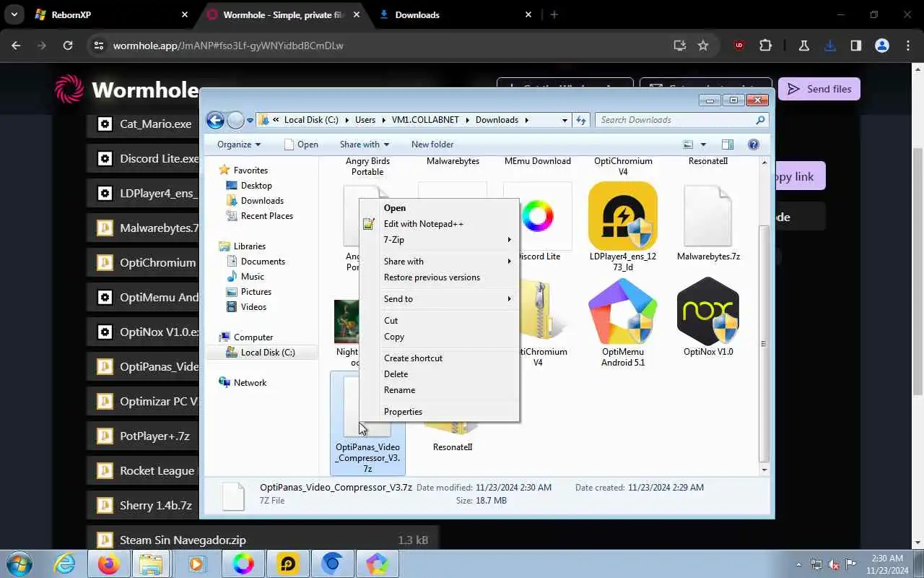
Task: Expand the Send to submenu
Action: (439, 299)
